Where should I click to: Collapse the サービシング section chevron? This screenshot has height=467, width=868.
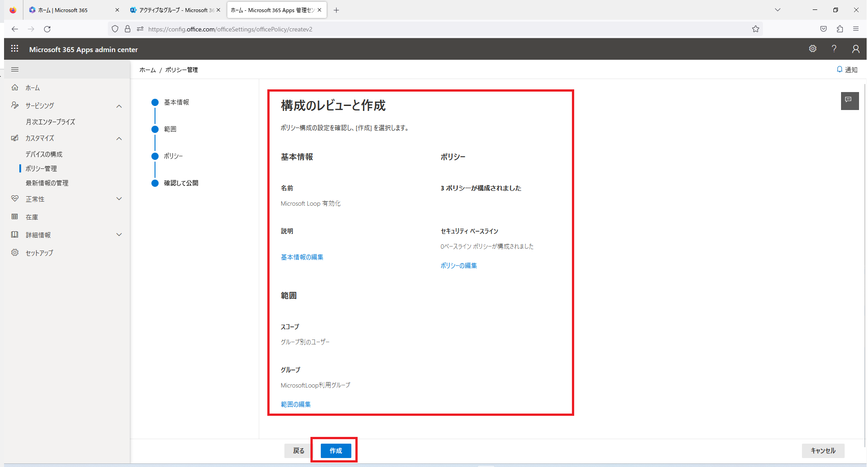pyautogui.click(x=119, y=106)
